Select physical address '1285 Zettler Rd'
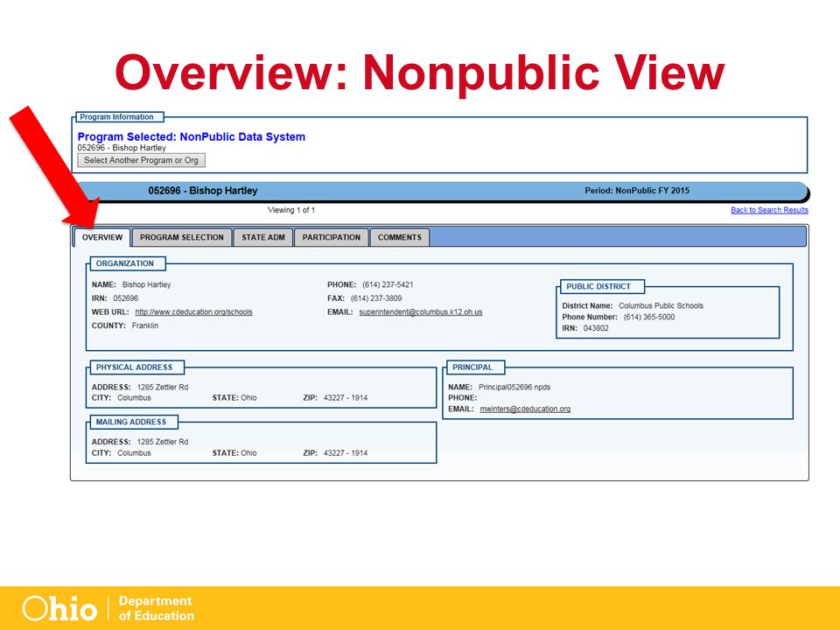 click(x=163, y=388)
